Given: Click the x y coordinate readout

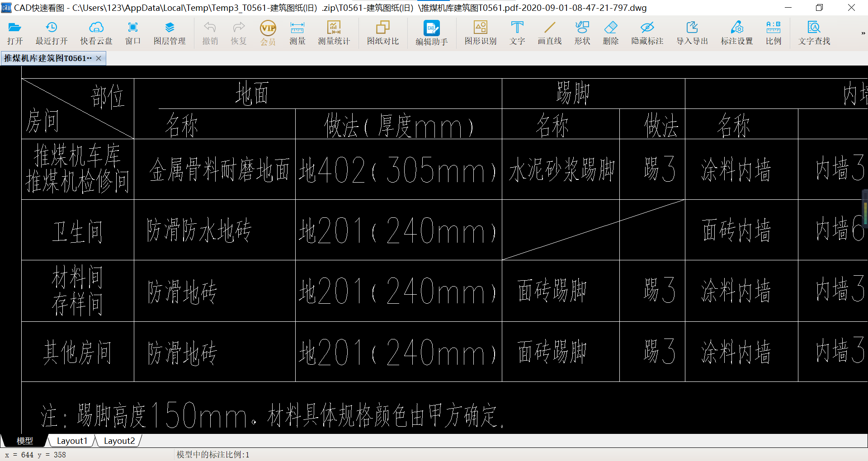Looking at the screenshot, I should click(x=36, y=455).
